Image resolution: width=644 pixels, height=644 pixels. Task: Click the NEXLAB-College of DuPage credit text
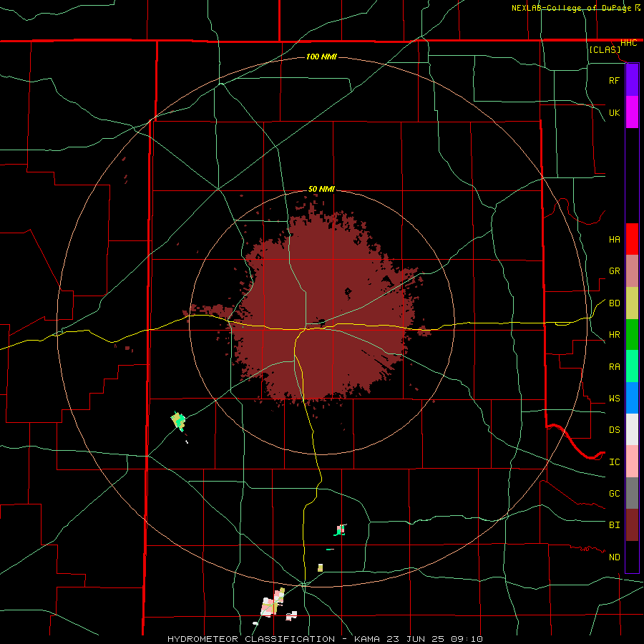tap(572, 8)
